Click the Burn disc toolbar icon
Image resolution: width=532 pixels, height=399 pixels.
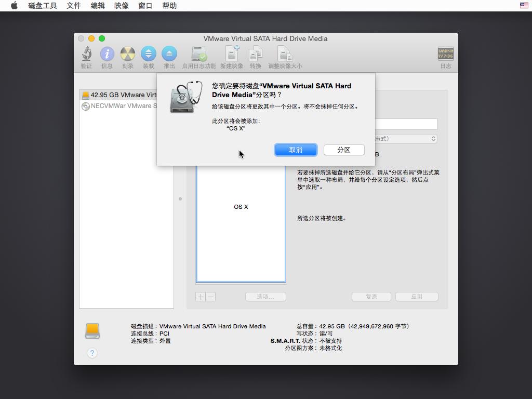tap(128, 54)
